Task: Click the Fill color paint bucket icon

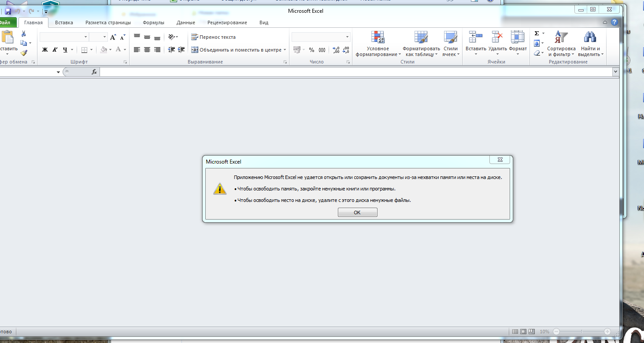Action: click(104, 50)
